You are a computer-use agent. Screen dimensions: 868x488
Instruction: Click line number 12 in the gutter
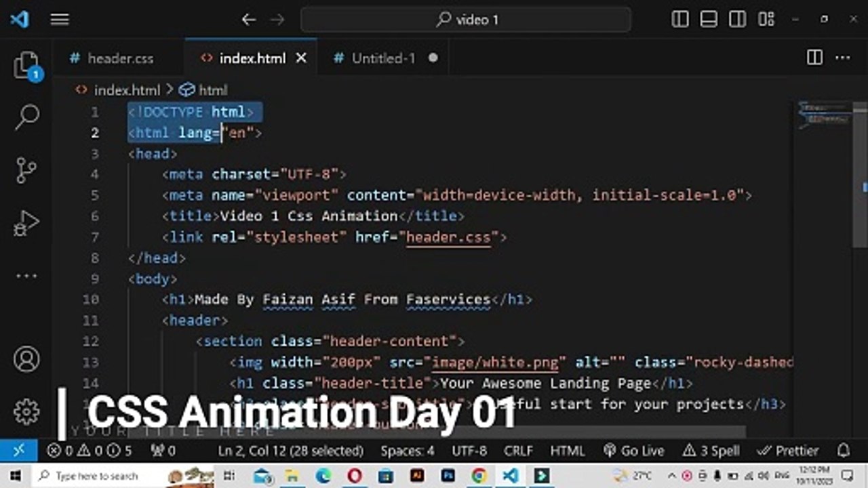pyautogui.click(x=91, y=341)
